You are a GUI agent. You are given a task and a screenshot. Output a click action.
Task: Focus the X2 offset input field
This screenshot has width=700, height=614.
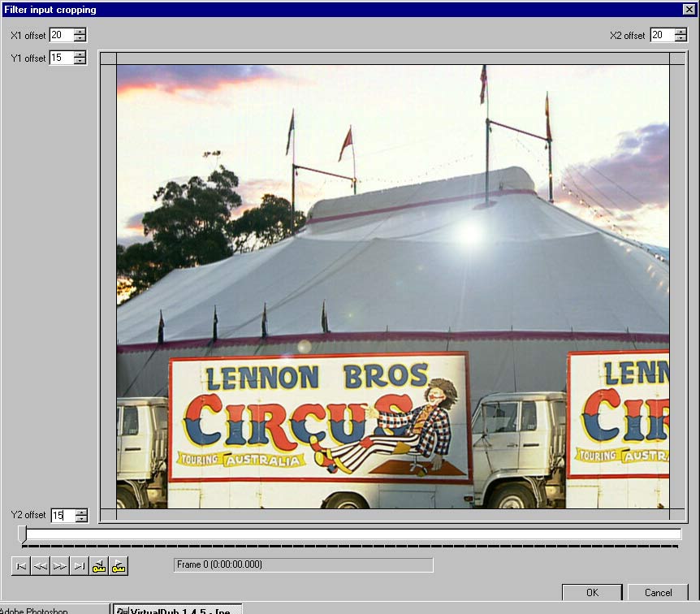pyautogui.click(x=663, y=35)
